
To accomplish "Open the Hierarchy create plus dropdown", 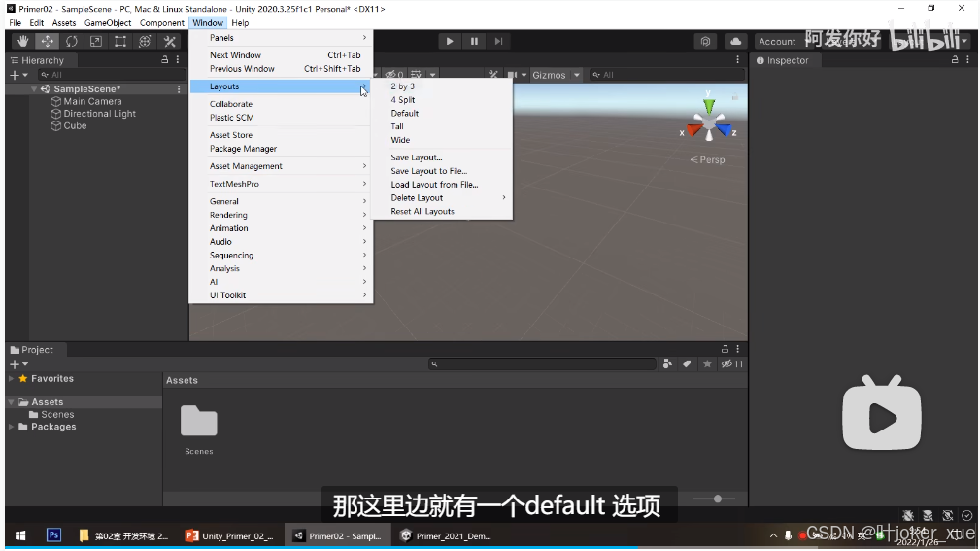I will pos(18,75).
